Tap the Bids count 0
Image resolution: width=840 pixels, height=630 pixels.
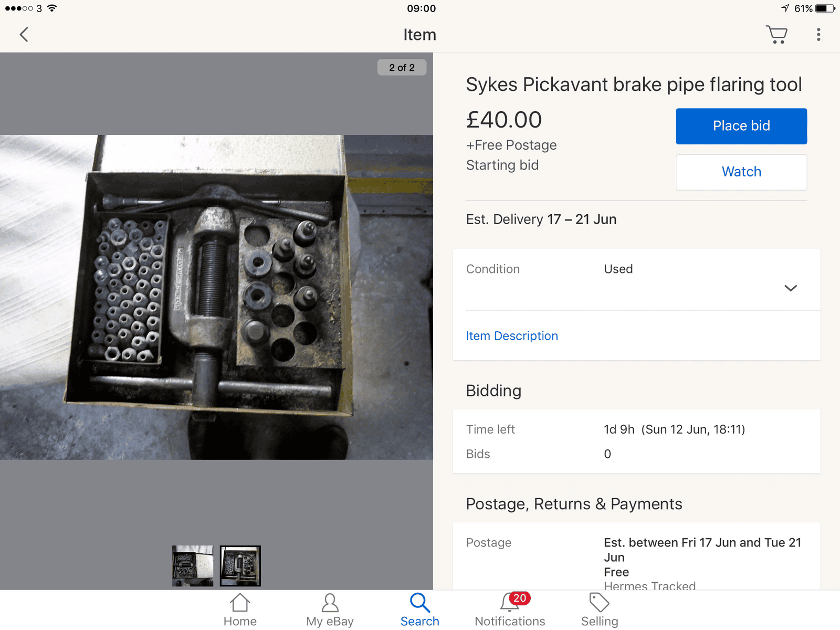point(607,454)
